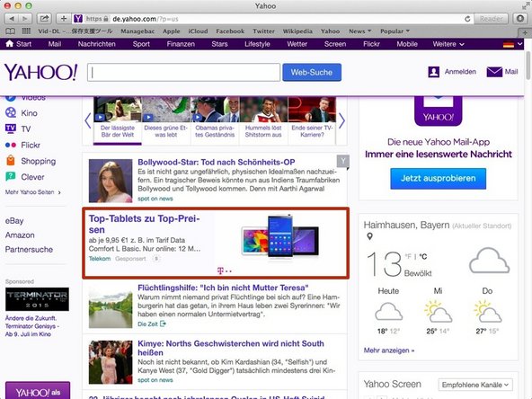Image resolution: width=532 pixels, height=399 pixels.
Task: Open Facebook bookmark in bookmarks bar
Action: (230, 31)
